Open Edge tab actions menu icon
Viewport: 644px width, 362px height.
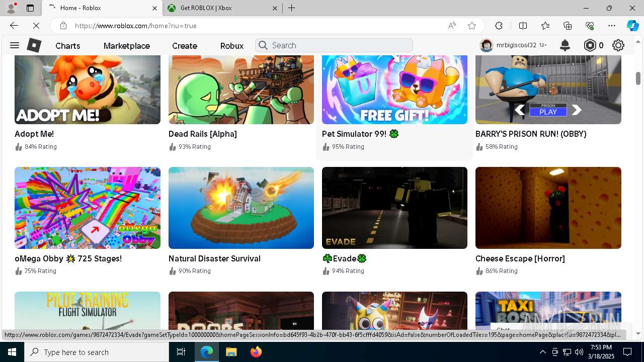(x=30, y=8)
